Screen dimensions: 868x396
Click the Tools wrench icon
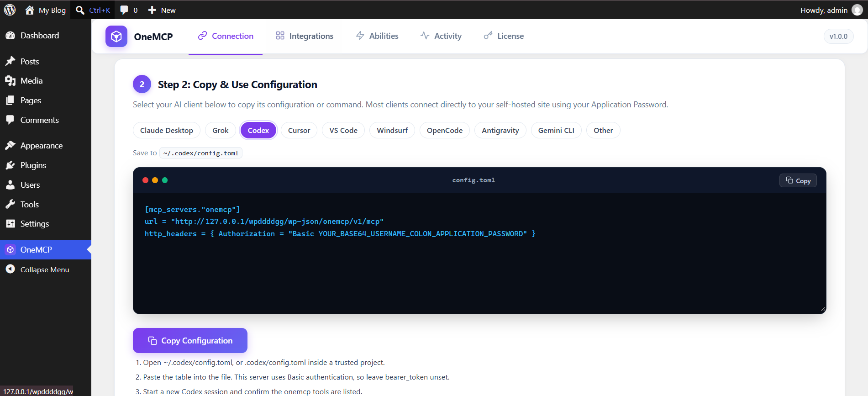(x=10, y=204)
